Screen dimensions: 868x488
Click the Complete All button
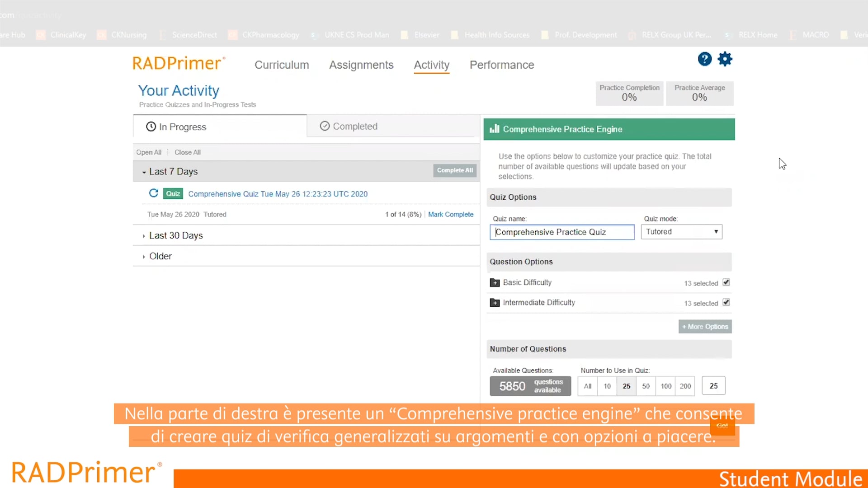pyautogui.click(x=454, y=170)
